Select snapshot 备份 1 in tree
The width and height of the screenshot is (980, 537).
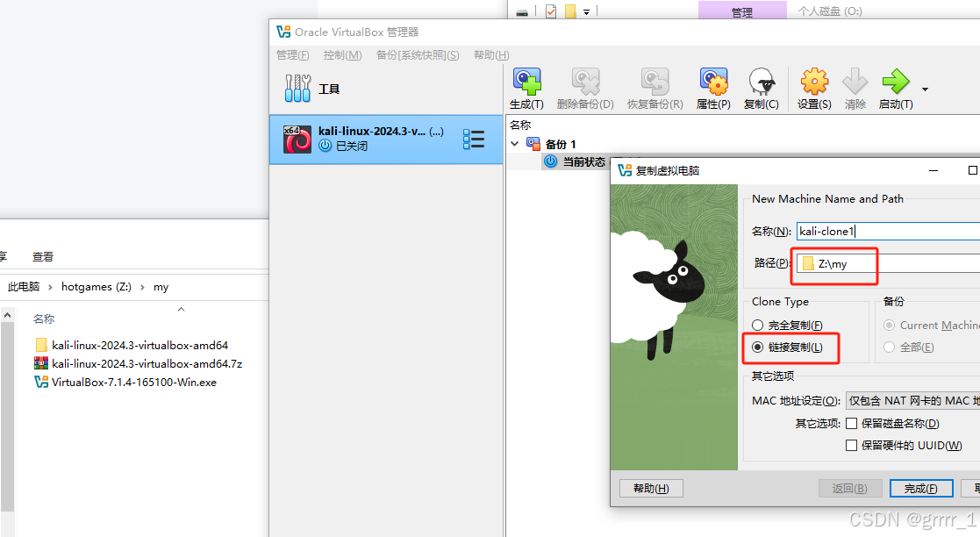pyautogui.click(x=560, y=144)
